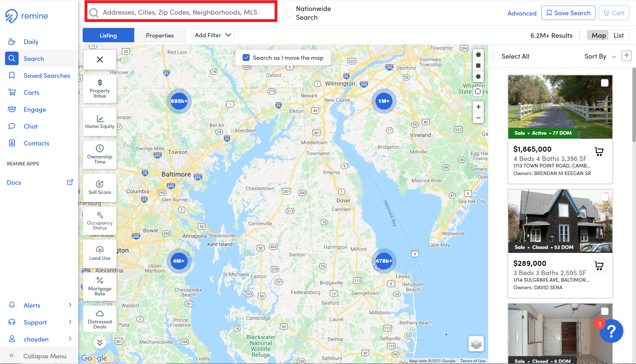Click the Contacts icon in sidebar
The height and width of the screenshot is (364, 636).
[x=12, y=143]
